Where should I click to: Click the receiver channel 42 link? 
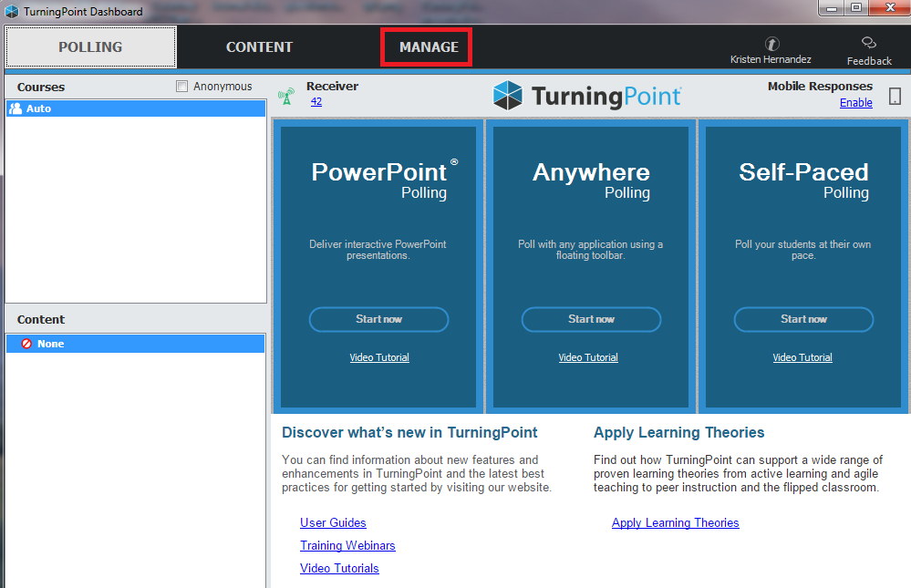[316, 102]
